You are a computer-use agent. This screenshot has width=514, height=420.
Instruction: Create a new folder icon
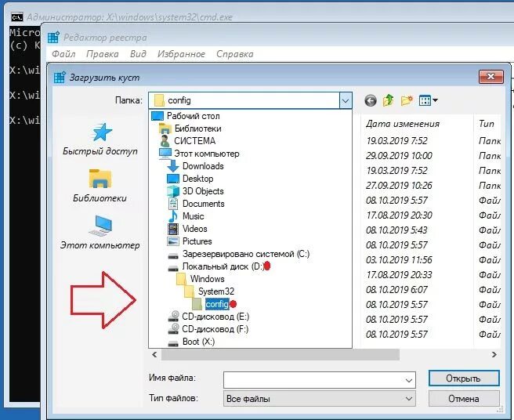pos(407,100)
